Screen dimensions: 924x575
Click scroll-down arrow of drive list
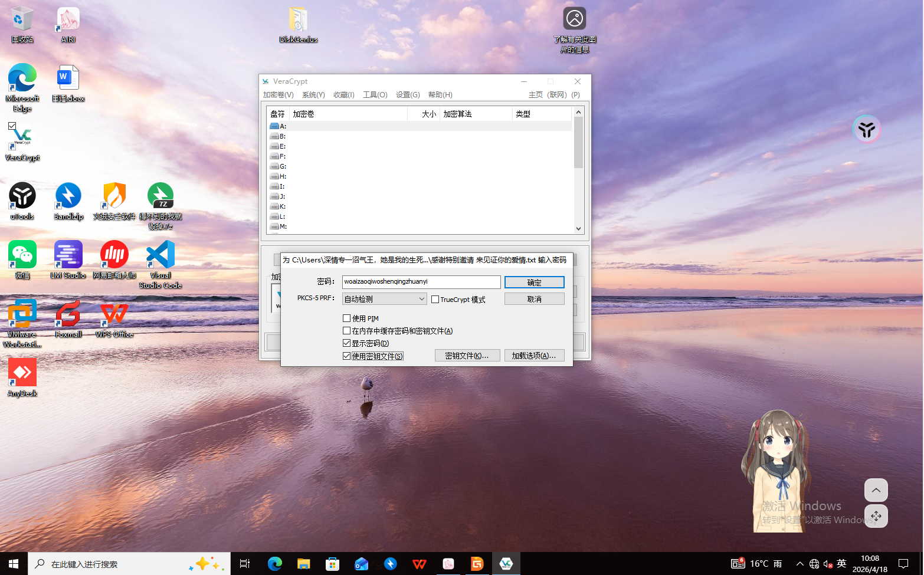[x=578, y=229]
